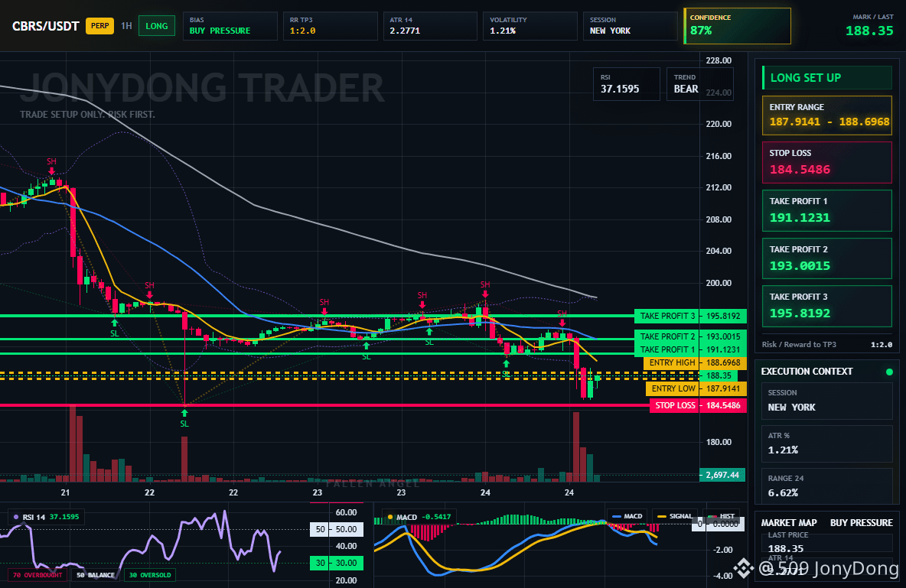The image size is (906, 588).
Task: Click the VOLATILITY 1.21% card in header
Action: [530, 26]
